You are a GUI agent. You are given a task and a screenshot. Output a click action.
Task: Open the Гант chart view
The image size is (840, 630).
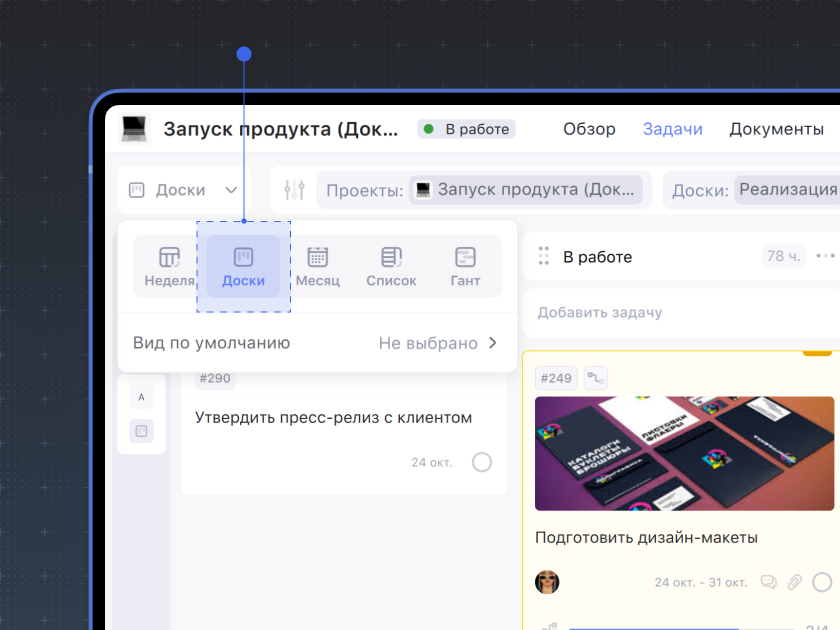465,266
